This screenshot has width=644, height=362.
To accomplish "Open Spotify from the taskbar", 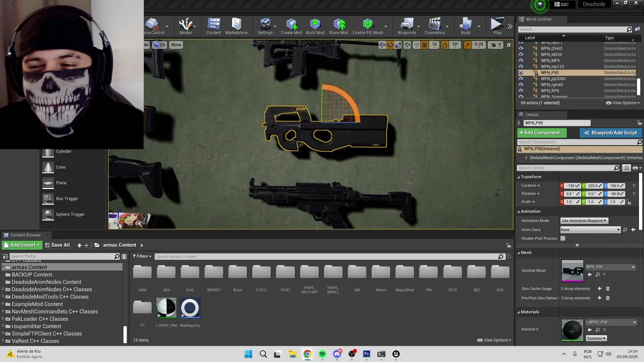I will click(322, 354).
